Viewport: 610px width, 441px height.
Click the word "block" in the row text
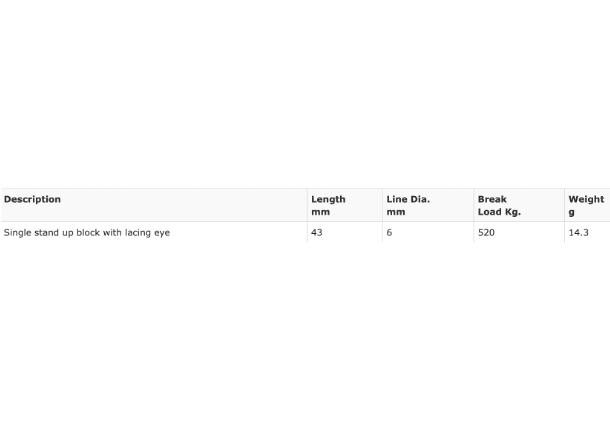(x=88, y=233)
